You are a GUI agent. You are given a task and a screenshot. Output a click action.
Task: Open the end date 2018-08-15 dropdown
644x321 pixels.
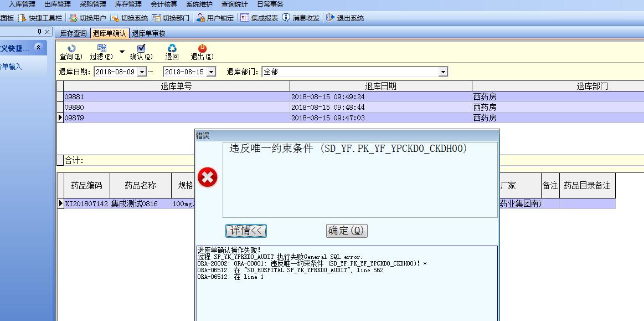[211, 72]
